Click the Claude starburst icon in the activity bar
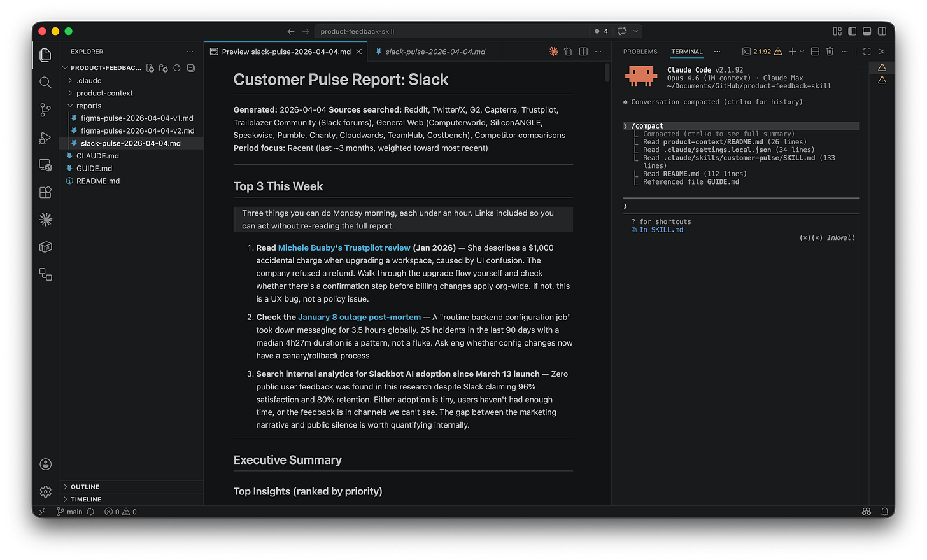 [45, 219]
